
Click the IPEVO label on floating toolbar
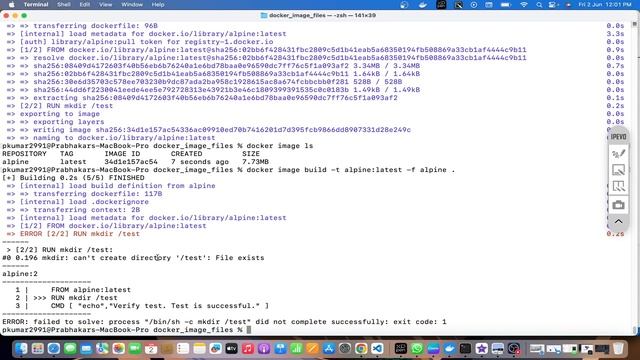click(618, 137)
